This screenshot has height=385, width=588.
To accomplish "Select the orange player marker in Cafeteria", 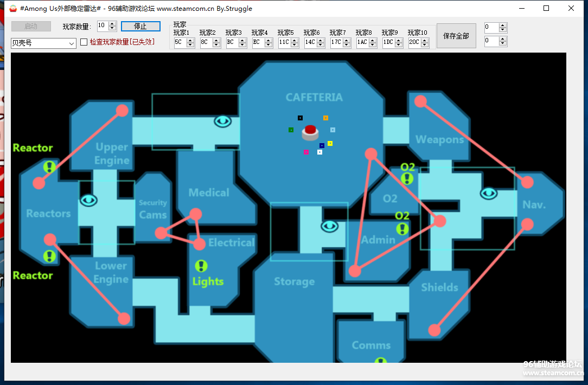I will [325, 118].
